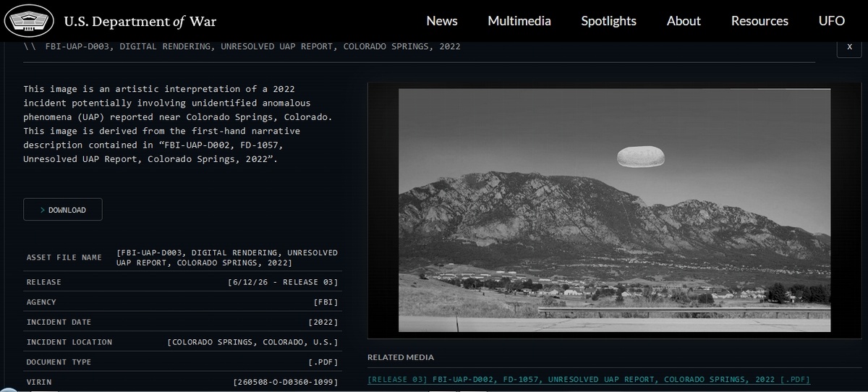Open the News menu
Viewport: 868px width, 392px height.
442,21
